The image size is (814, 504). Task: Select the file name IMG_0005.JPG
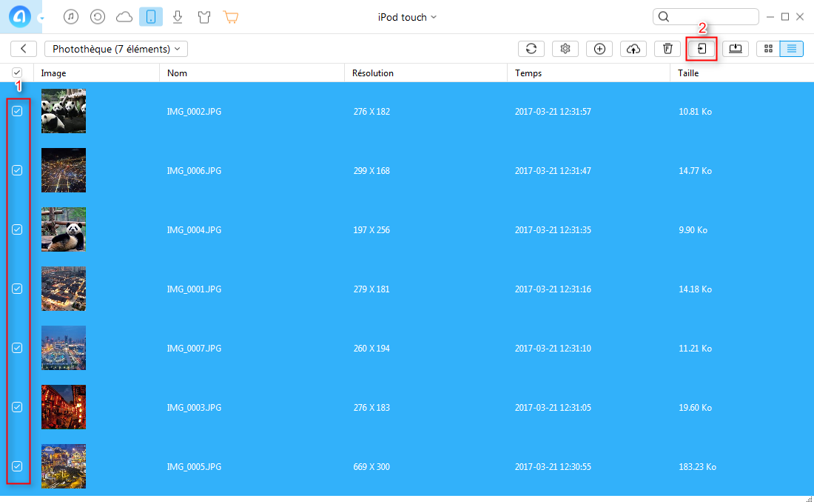(194, 467)
